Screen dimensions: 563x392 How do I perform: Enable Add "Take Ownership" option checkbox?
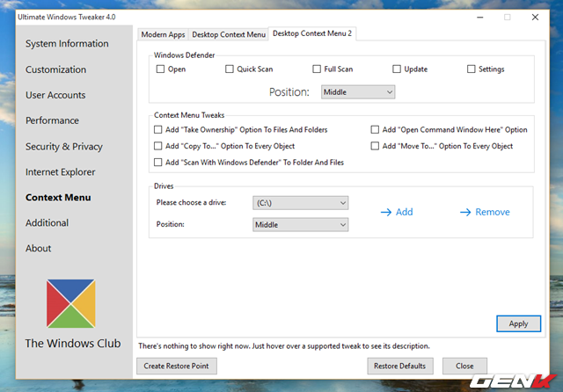pyautogui.click(x=157, y=129)
